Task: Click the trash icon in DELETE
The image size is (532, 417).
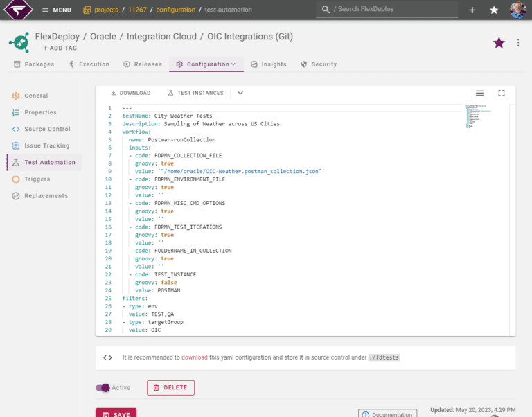Action: 156,388
